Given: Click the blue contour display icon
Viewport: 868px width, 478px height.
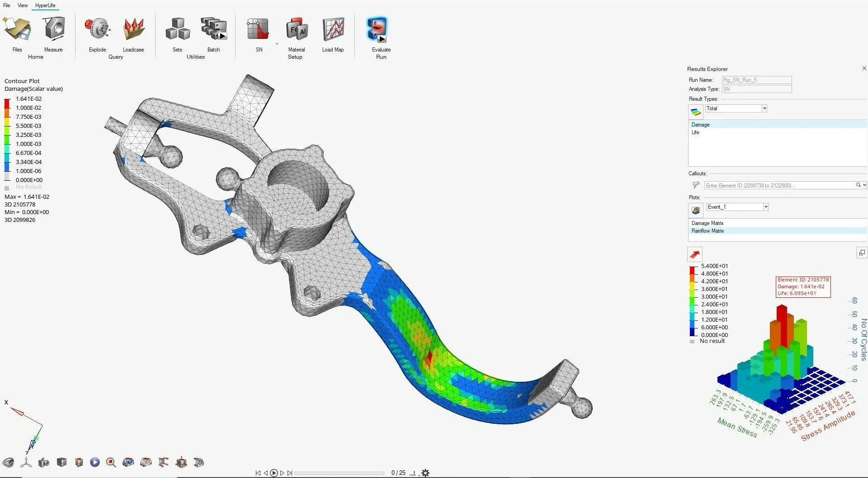Looking at the screenshot, I should coord(128,462).
